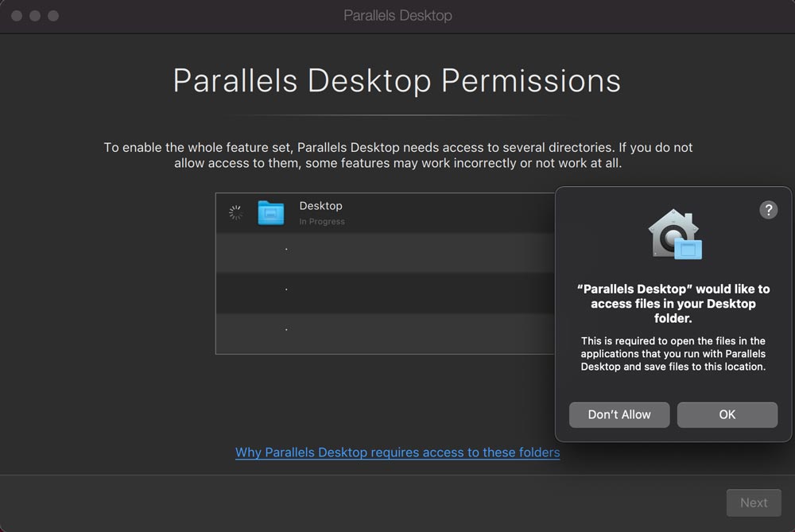Click the red close button in window corner
Viewport: 795px width, 532px height.
tap(16, 15)
